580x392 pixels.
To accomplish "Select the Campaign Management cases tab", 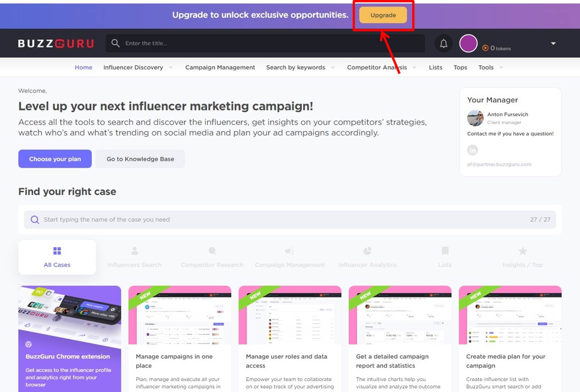I will coord(290,257).
